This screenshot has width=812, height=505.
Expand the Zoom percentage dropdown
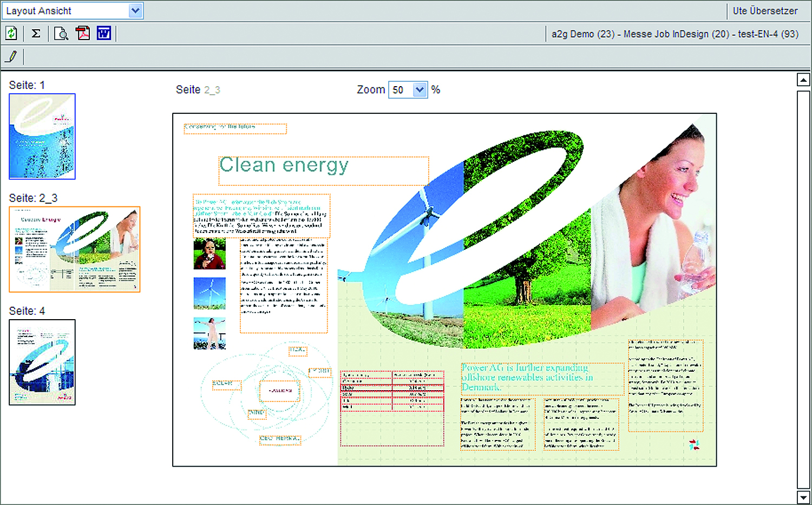(x=420, y=90)
